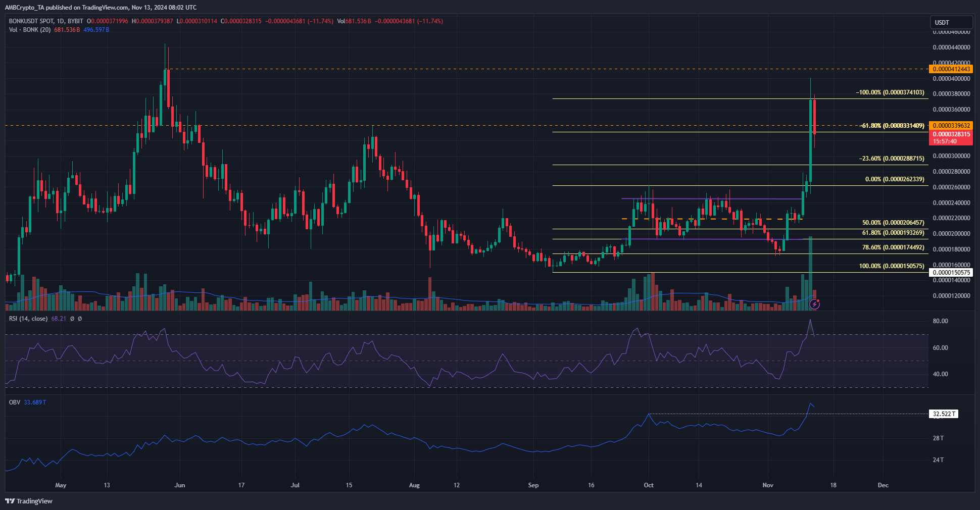Click the RSI value 68.21 readout

59,319
